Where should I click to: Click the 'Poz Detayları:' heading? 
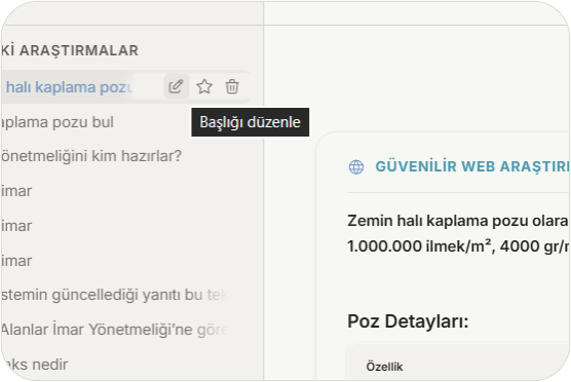pos(408,322)
